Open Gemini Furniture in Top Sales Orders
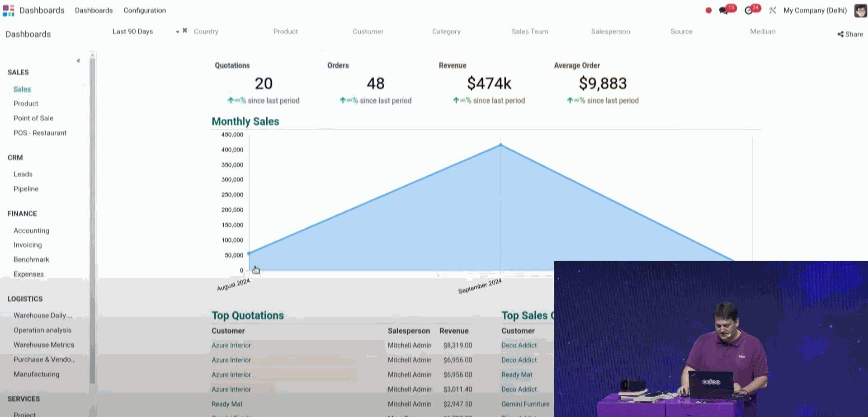Viewport: 868px width, 417px height. [525, 404]
